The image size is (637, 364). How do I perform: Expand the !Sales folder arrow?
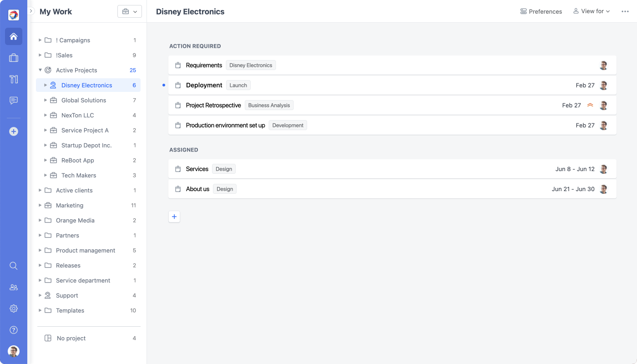click(x=40, y=55)
